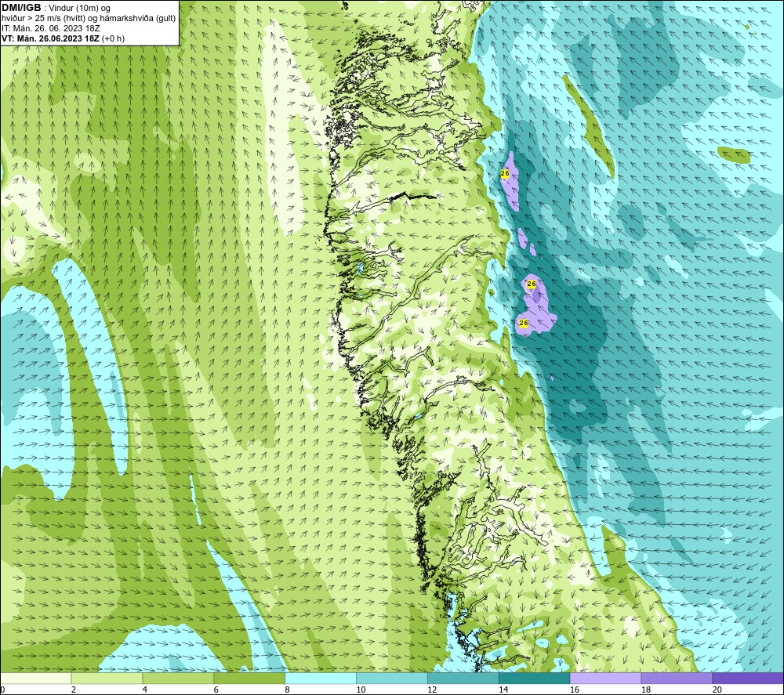Click the scale number 0
The width and height of the screenshot is (784, 695).
click(3, 690)
